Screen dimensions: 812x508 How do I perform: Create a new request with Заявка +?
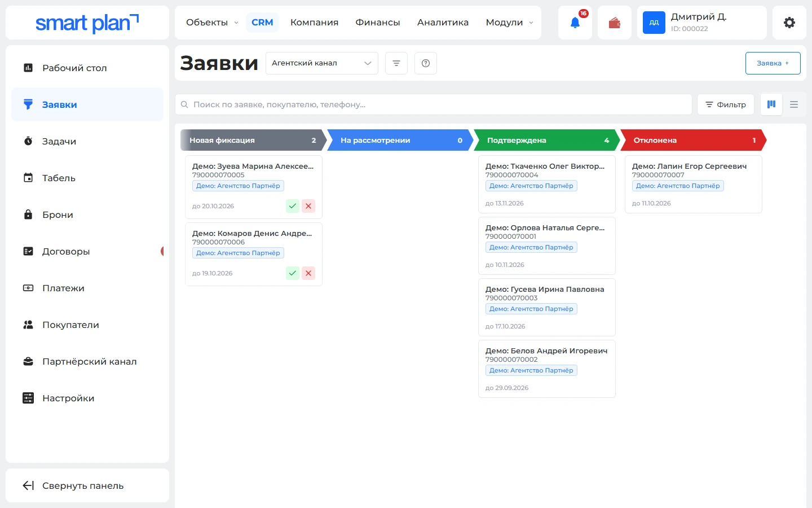point(773,63)
